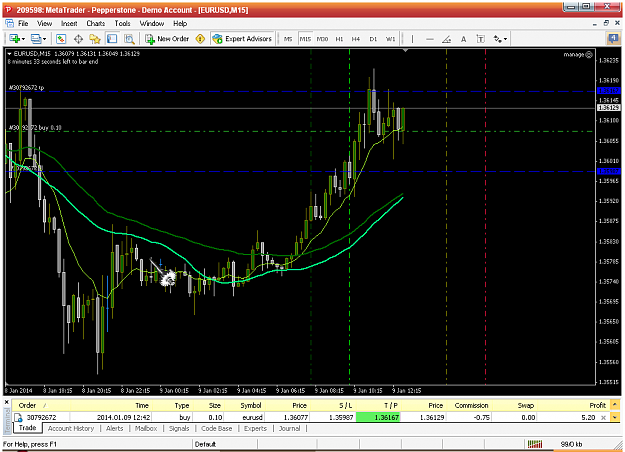
Task: Open the New Chart toolbar icon
Action: [14, 39]
